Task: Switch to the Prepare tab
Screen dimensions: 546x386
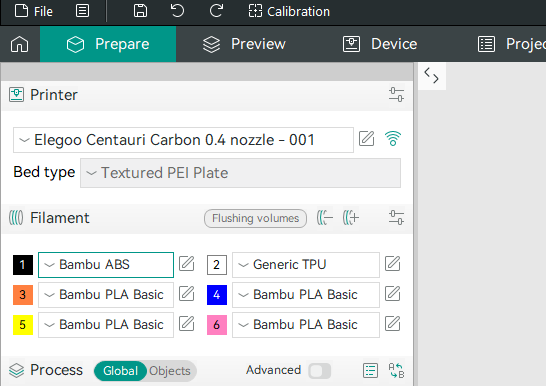Action: pyautogui.click(x=108, y=44)
